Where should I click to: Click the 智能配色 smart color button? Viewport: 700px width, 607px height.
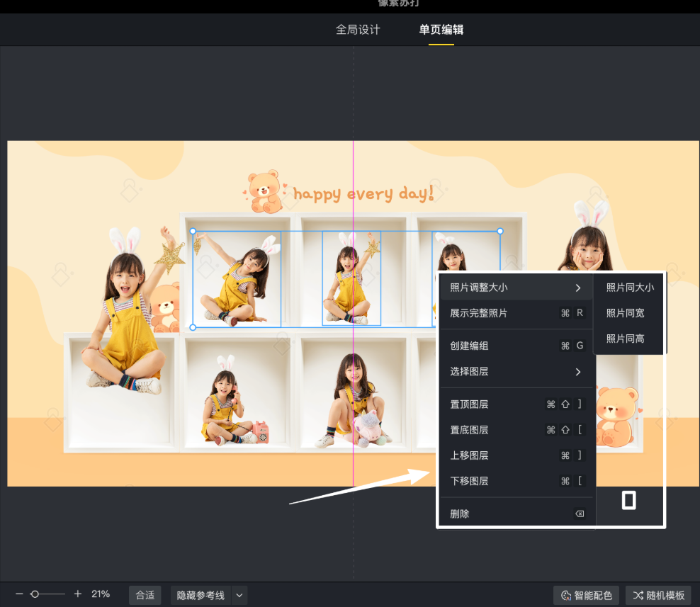pyautogui.click(x=586, y=595)
